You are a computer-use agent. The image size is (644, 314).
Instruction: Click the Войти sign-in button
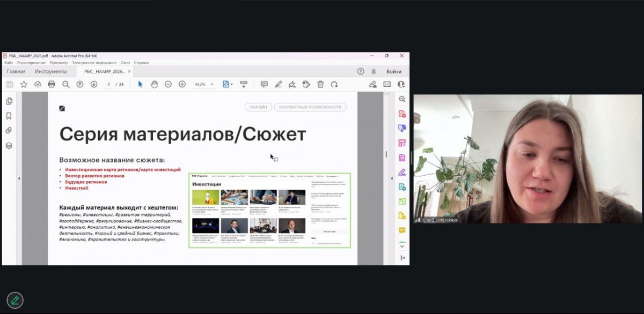click(394, 71)
